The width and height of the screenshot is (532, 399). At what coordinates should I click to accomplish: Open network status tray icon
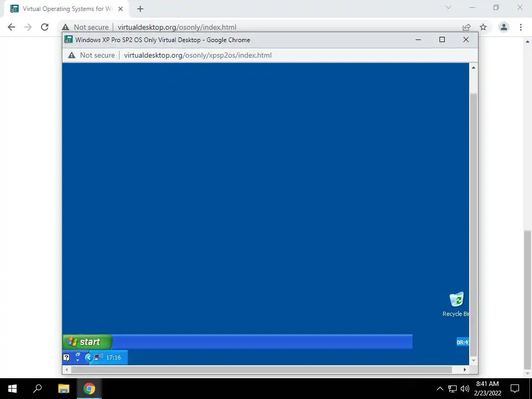click(x=453, y=389)
